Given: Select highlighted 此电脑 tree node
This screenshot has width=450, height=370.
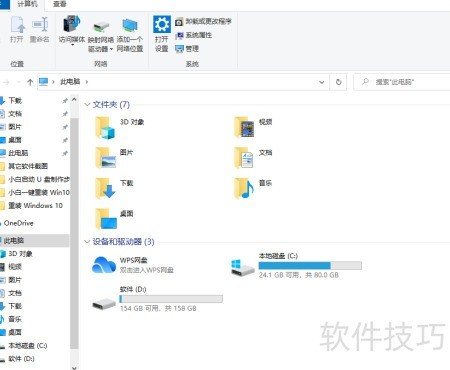Looking at the screenshot, I should point(35,240).
